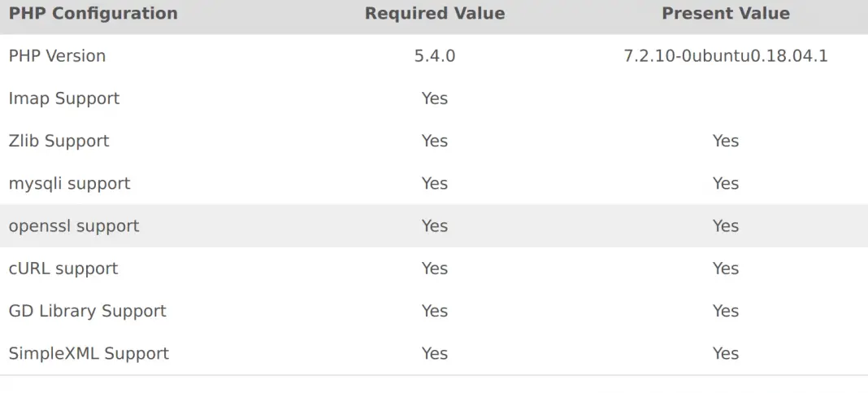
Task: Select the cURL support row label
Action: click(63, 269)
